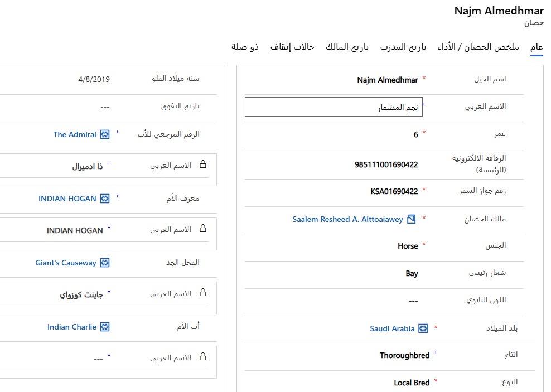Click the entity icon next to Indian Charlie
This screenshot has width=551, height=392.
pyautogui.click(x=105, y=327)
